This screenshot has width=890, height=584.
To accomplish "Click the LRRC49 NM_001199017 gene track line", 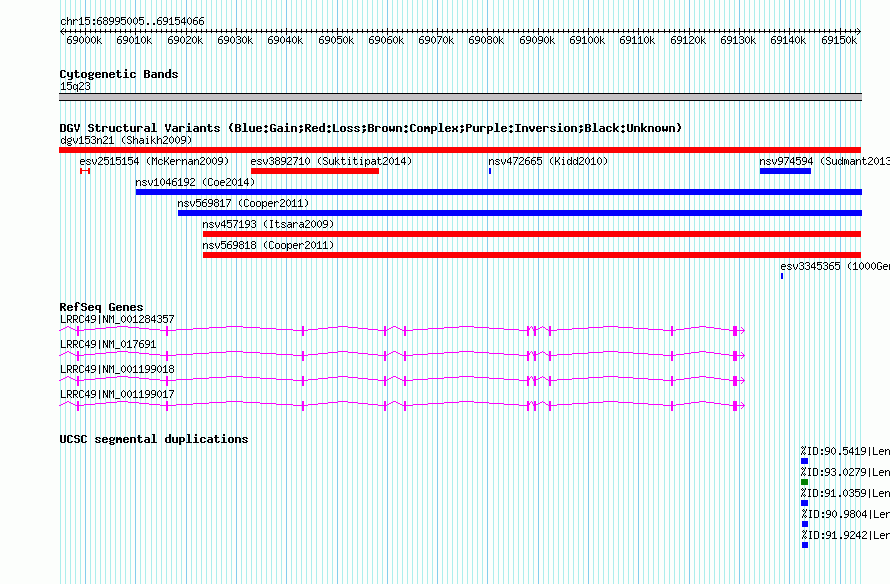I will point(402,405).
